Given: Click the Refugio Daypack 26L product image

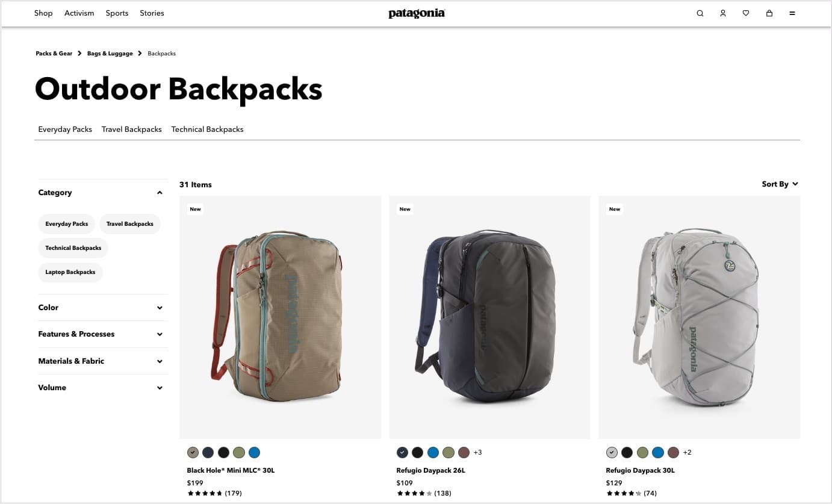Looking at the screenshot, I should [x=489, y=317].
